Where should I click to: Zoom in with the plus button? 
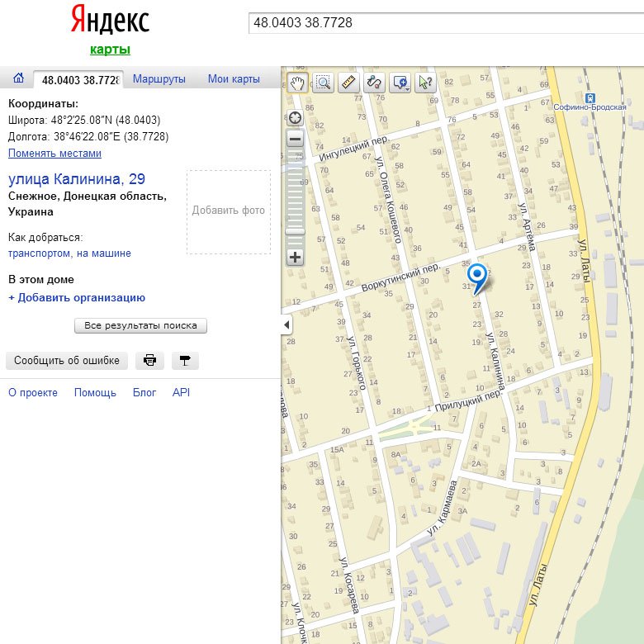pyautogui.click(x=295, y=257)
